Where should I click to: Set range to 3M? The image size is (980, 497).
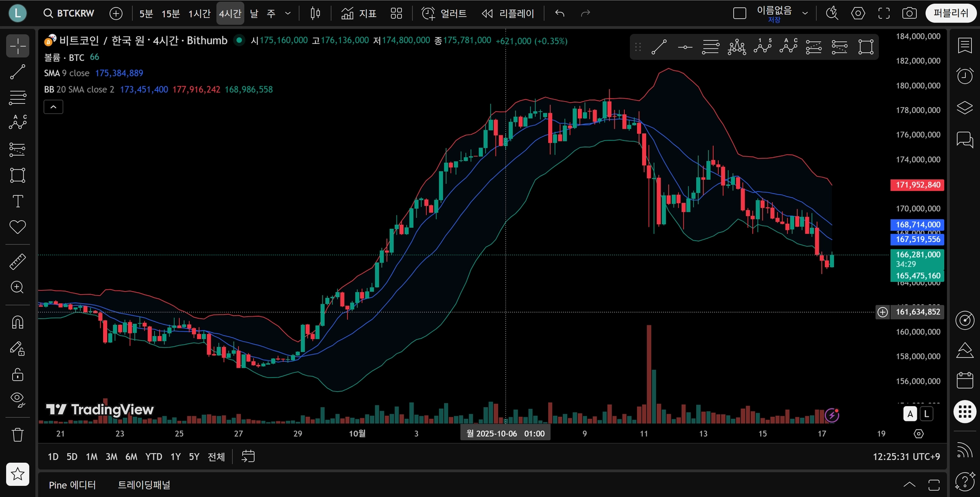[x=111, y=457]
